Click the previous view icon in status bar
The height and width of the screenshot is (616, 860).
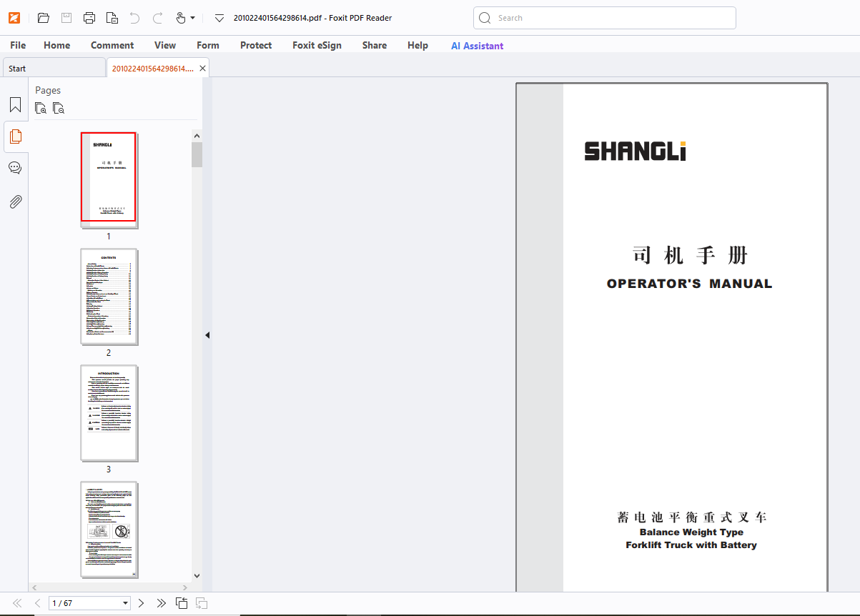(x=182, y=603)
